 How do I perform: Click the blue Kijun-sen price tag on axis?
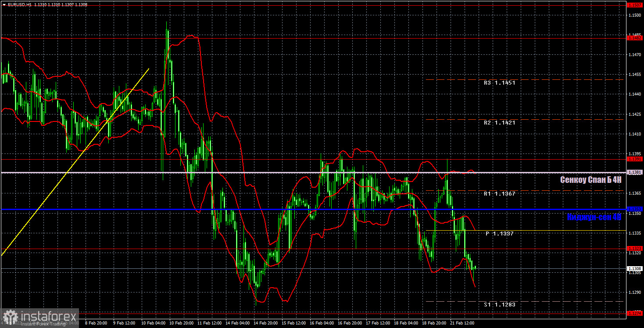(635, 209)
